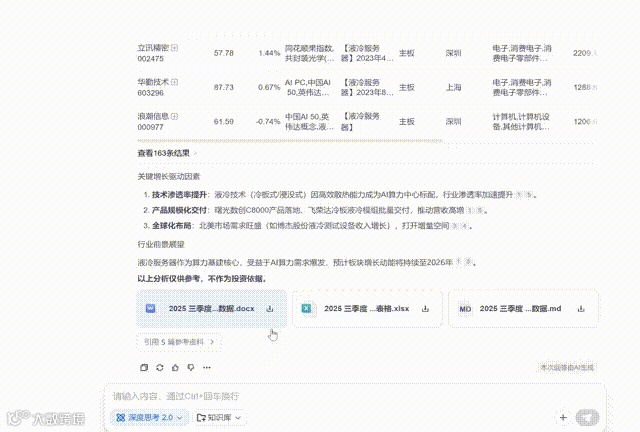Dislike the answer with thumbs down

[x=191, y=367]
